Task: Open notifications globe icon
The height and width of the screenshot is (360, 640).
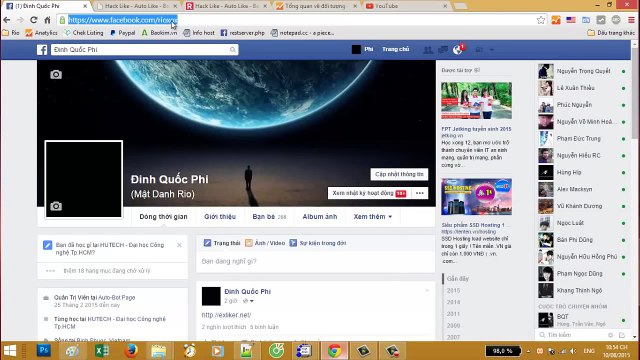Action: pyautogui.click(x=458, y=50)
